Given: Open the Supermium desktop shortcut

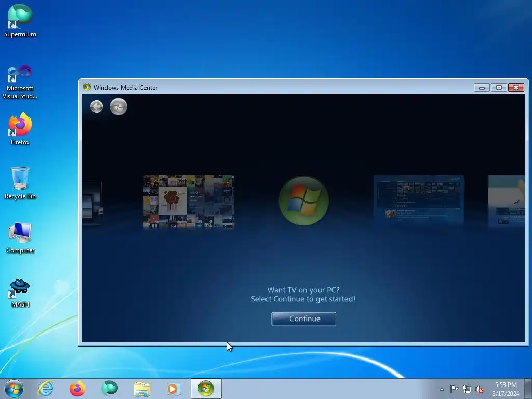Looking at the screenshot, I should [20, 21].
